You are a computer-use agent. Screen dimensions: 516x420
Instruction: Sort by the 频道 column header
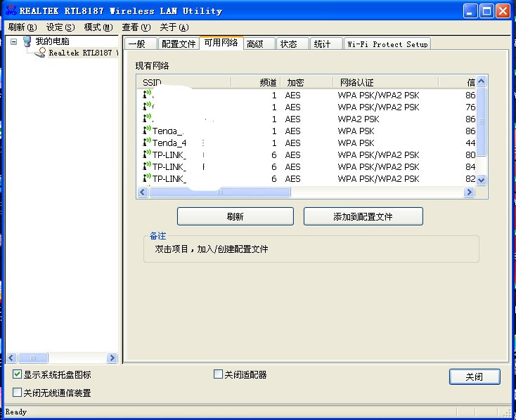256,82
